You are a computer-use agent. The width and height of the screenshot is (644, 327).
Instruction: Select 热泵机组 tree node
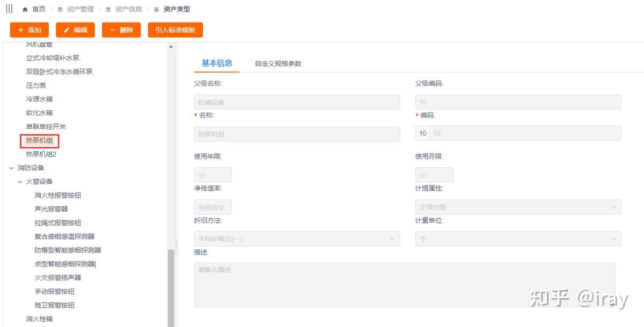(39, 140)
